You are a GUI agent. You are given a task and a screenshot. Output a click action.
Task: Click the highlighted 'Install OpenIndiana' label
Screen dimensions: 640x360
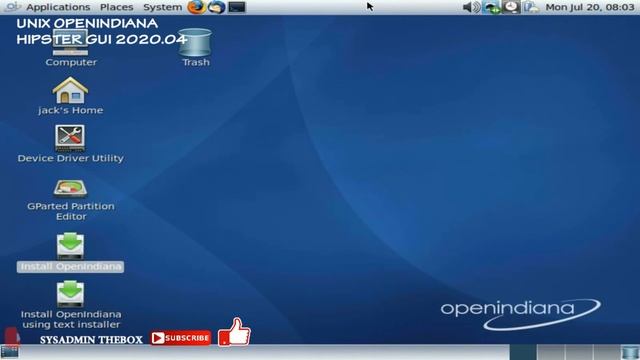[x=71, y=267]
